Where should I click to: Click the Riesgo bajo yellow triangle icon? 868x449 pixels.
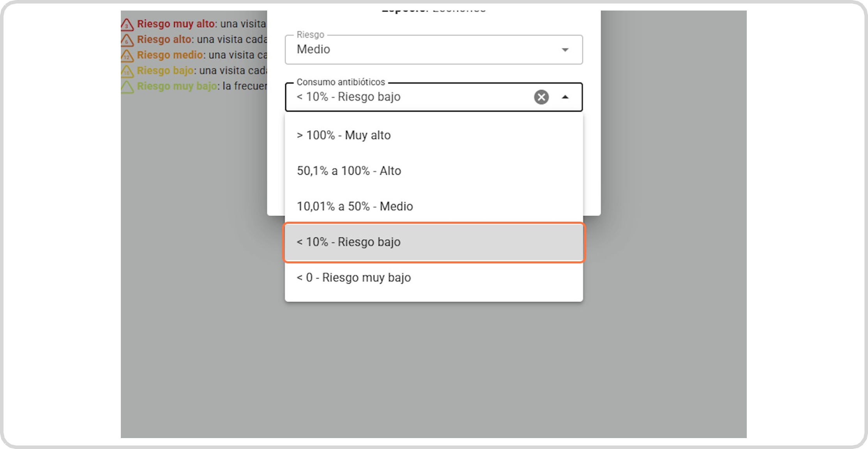[127, 71]
